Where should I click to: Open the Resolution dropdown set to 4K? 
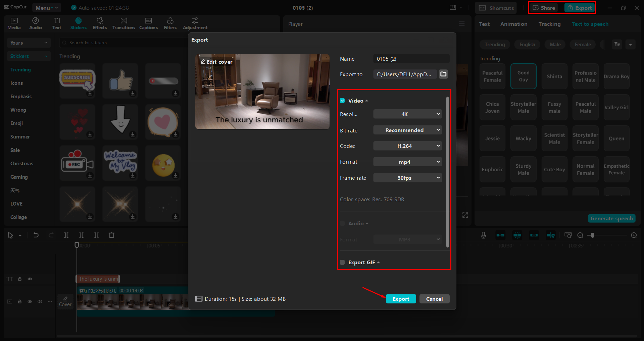click(x=407, y=114)
